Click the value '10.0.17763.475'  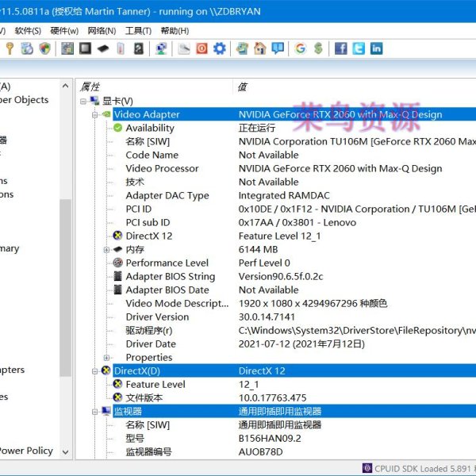[273, 397]
